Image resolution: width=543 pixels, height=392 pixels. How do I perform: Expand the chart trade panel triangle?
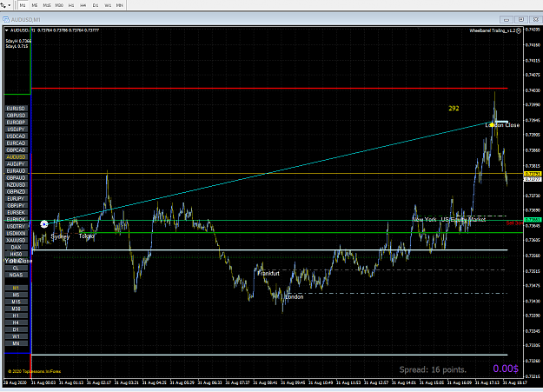7,30
